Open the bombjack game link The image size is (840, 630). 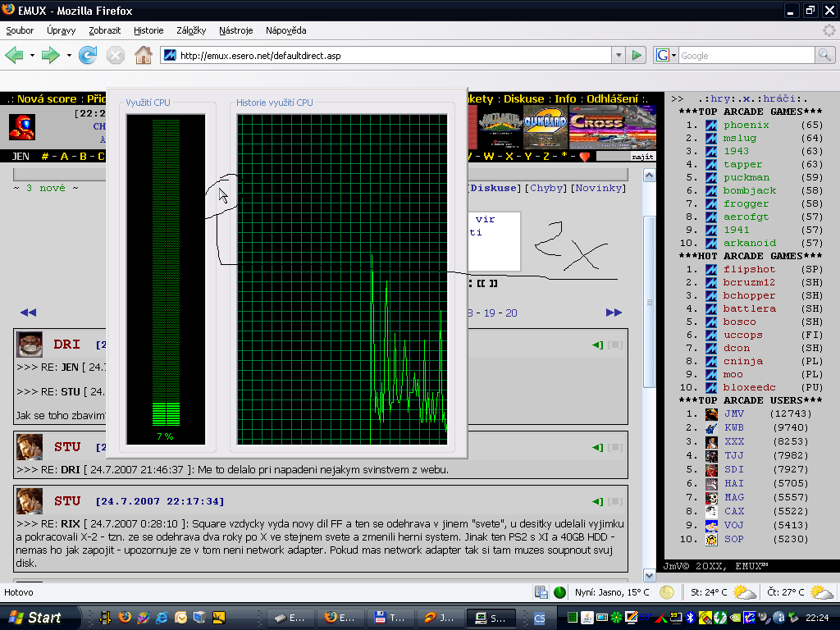[x=750, y=190]
